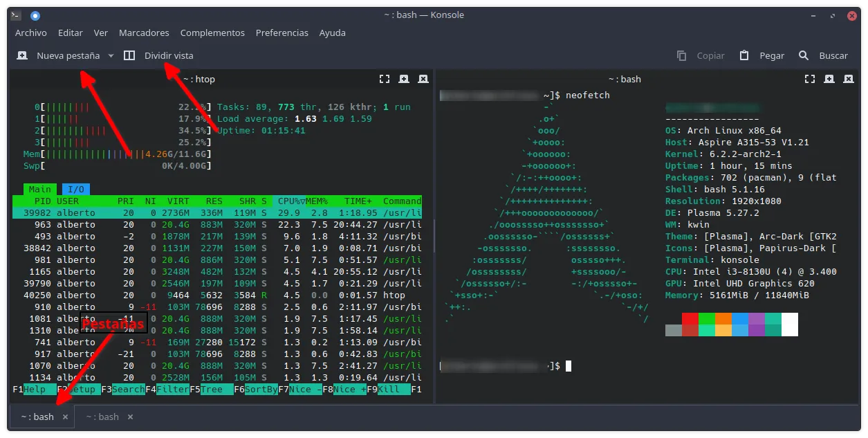Open the Nueva pestaña dropdown arrow

112,55
